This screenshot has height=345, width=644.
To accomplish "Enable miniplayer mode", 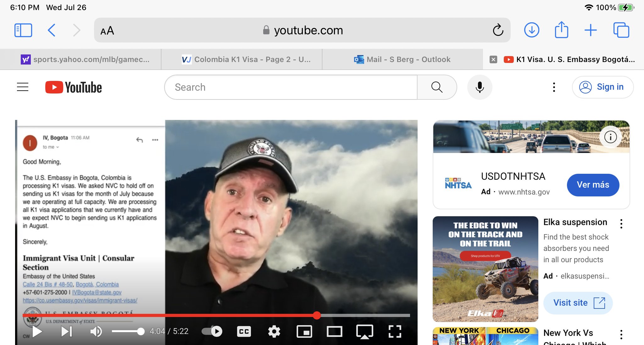I will pos(304,331).
